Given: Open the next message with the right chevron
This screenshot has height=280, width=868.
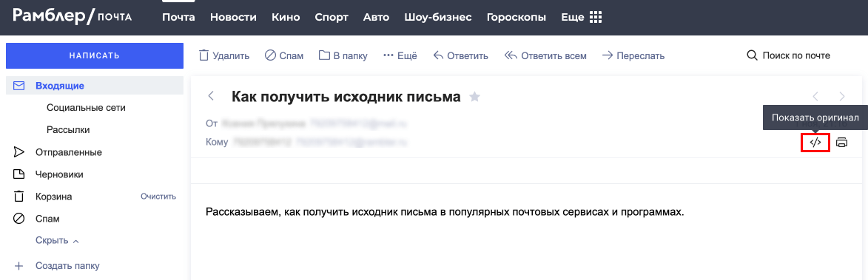Looking at the screenshot, I should tap(842, 97).
